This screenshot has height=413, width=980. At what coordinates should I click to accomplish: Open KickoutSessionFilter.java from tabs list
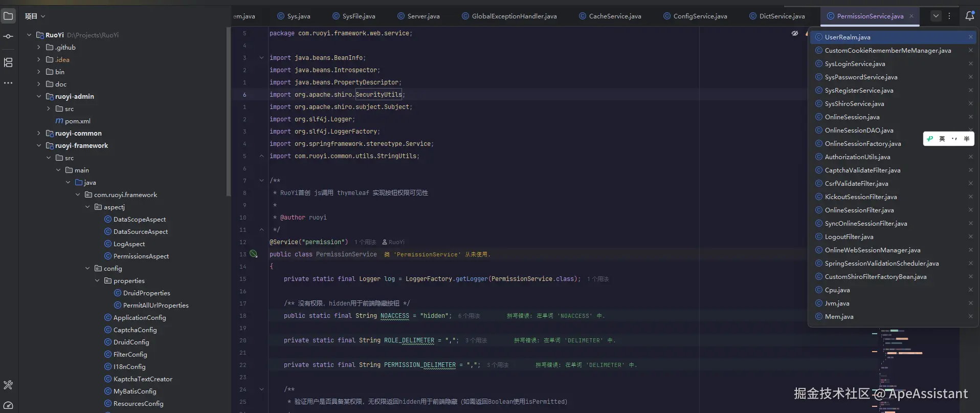tap(861, 197)
